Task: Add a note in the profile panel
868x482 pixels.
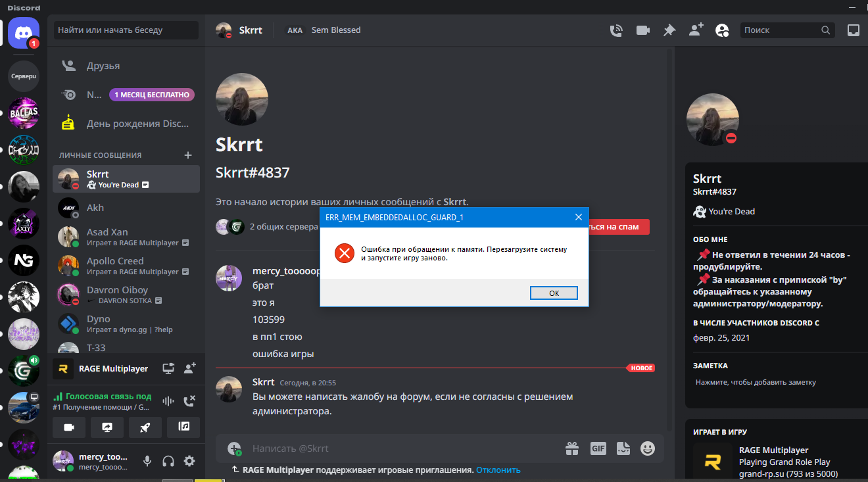Action: [756, 382]
